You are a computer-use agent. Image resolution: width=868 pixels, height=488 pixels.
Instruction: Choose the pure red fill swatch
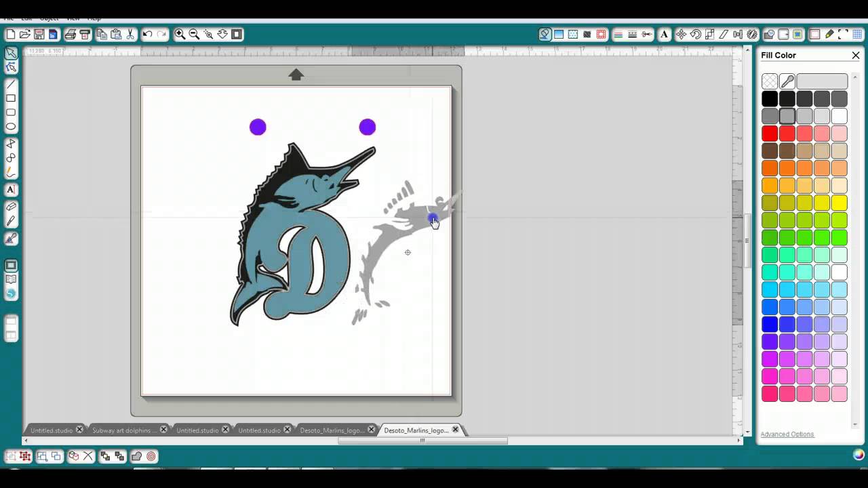click(770, 134)
